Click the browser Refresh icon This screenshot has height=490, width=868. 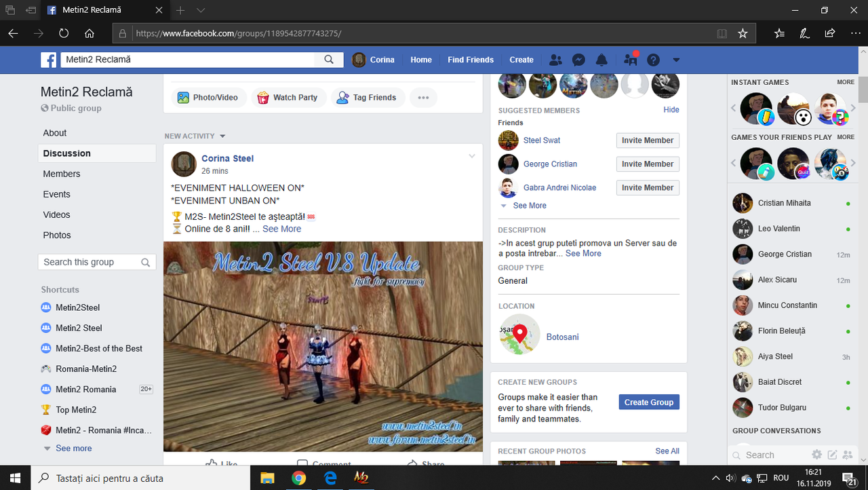pyautogui.click(x=64, y=33)
